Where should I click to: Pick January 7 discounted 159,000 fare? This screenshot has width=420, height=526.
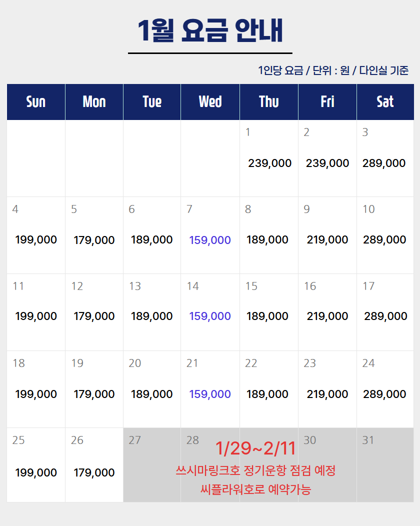[210, 240]
